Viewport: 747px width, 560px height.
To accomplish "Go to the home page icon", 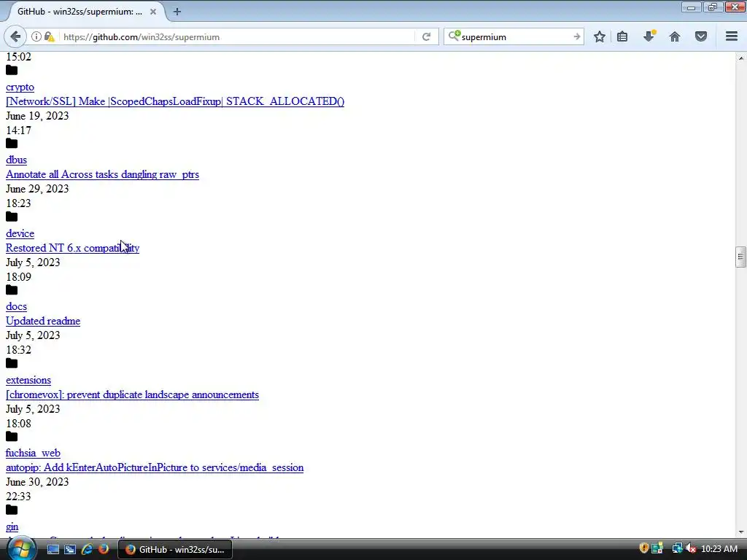I will point(675,36).
